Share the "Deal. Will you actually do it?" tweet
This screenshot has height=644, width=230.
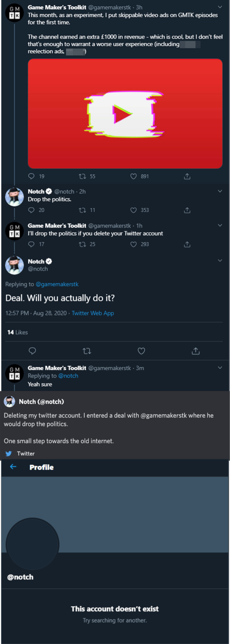195,351
